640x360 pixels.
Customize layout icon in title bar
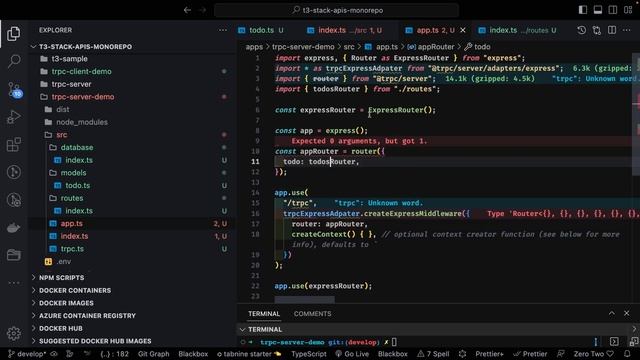point(628,10)
